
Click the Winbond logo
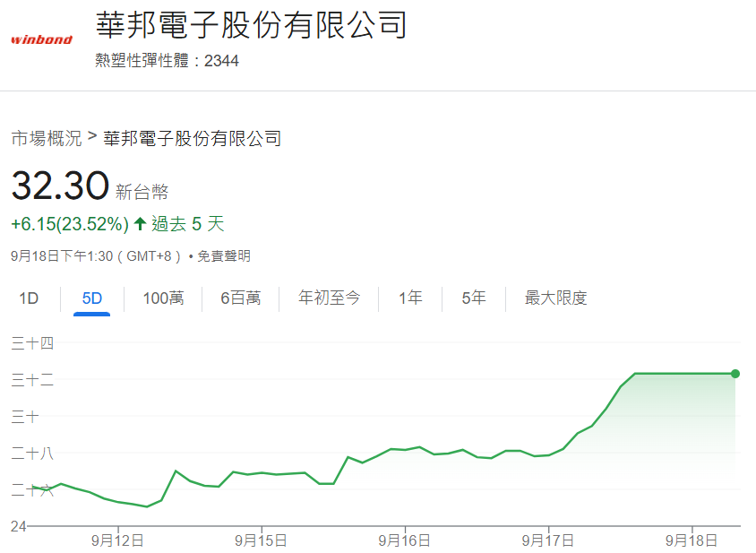41,39
